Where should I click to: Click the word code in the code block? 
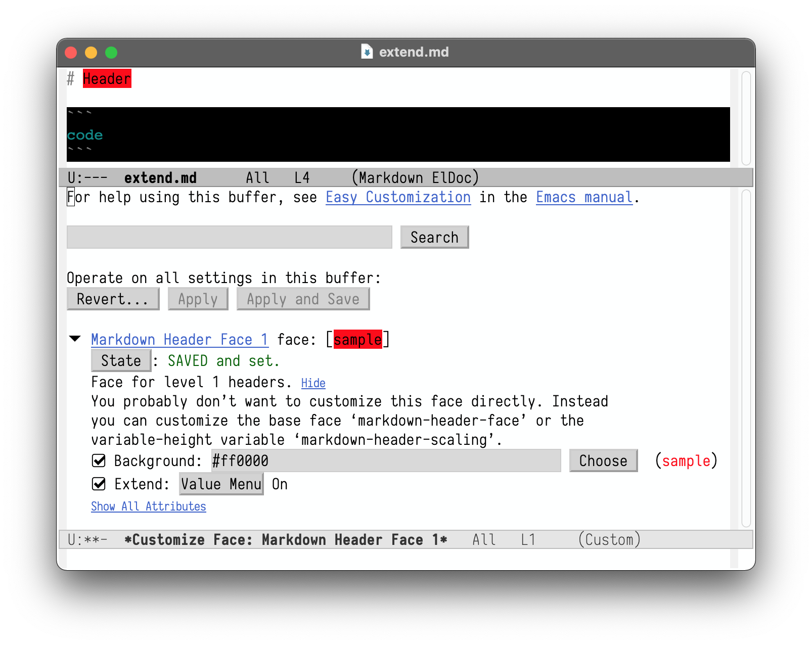click(85, 135)
